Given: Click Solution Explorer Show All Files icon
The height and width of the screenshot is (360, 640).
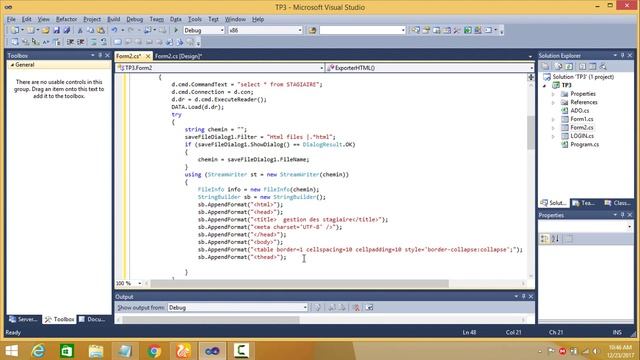Looking at the screenshot, I should click(558, 67).
